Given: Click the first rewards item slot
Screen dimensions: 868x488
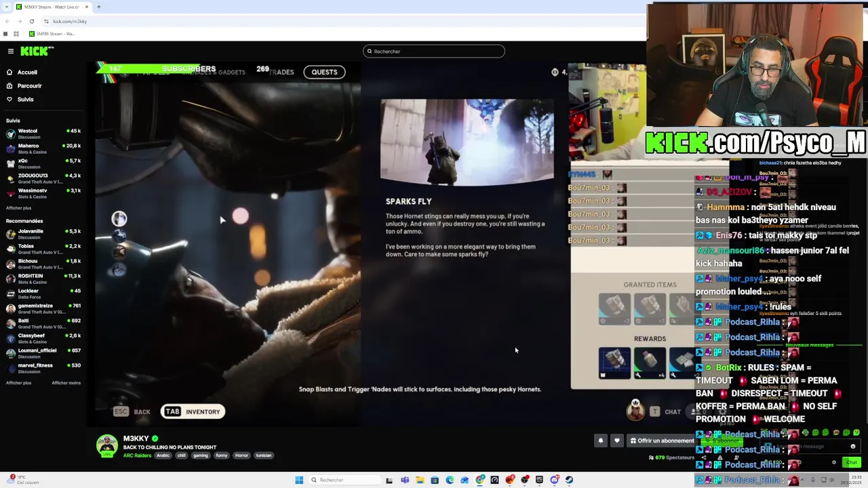Looking at the screenshot, I should click(614, 363).
